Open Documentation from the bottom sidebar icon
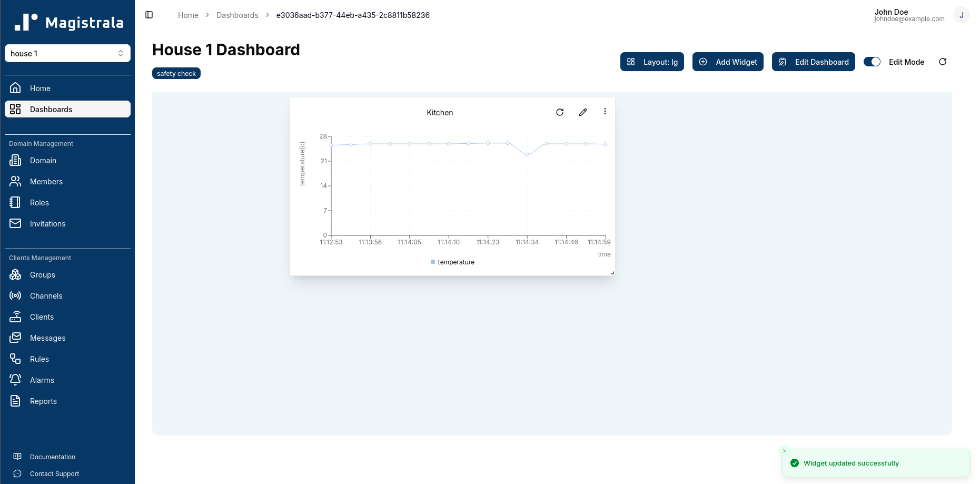The image size is (980, 484). coord(17,457)
